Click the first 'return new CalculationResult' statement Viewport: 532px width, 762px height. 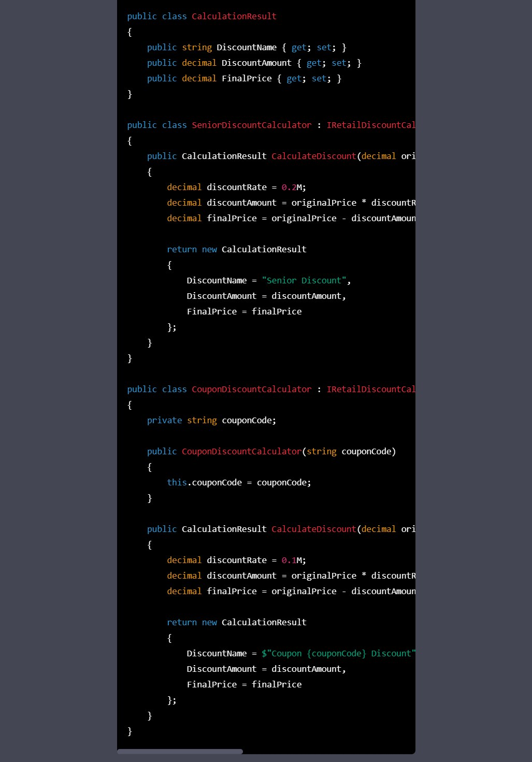pyautogui.click(x=236, y=250)
